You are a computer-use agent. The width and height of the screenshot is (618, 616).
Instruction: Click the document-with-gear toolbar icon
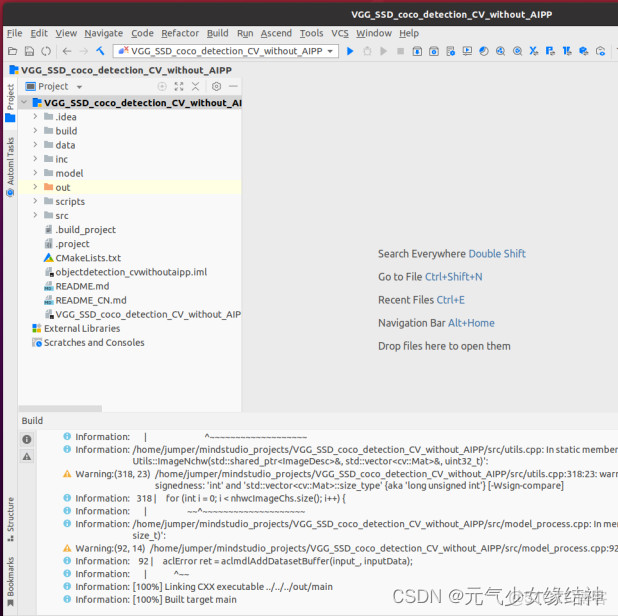(x=450, y=51)
